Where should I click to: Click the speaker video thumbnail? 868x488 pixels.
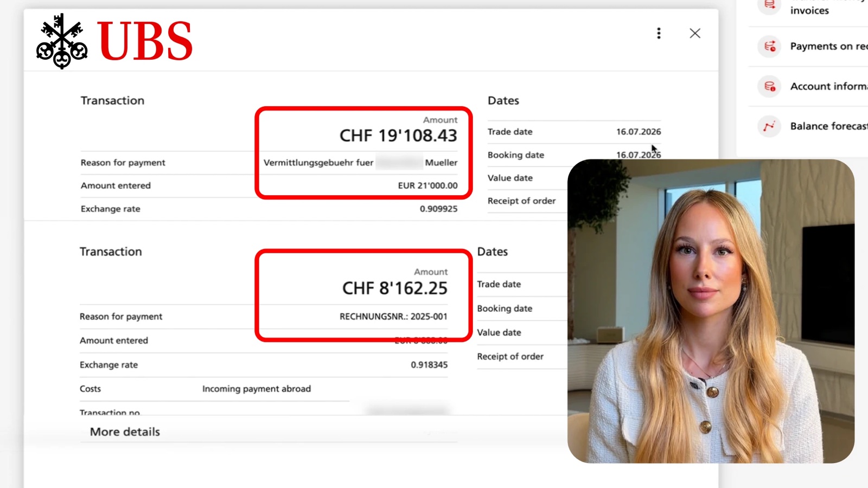point(711,311)
